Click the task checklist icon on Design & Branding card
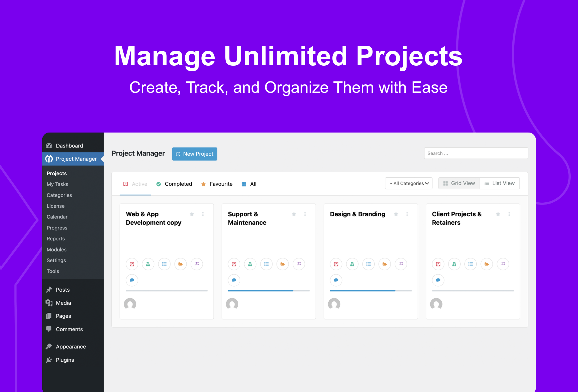Viewport: 578px width, 392px height. click(336, 264)
